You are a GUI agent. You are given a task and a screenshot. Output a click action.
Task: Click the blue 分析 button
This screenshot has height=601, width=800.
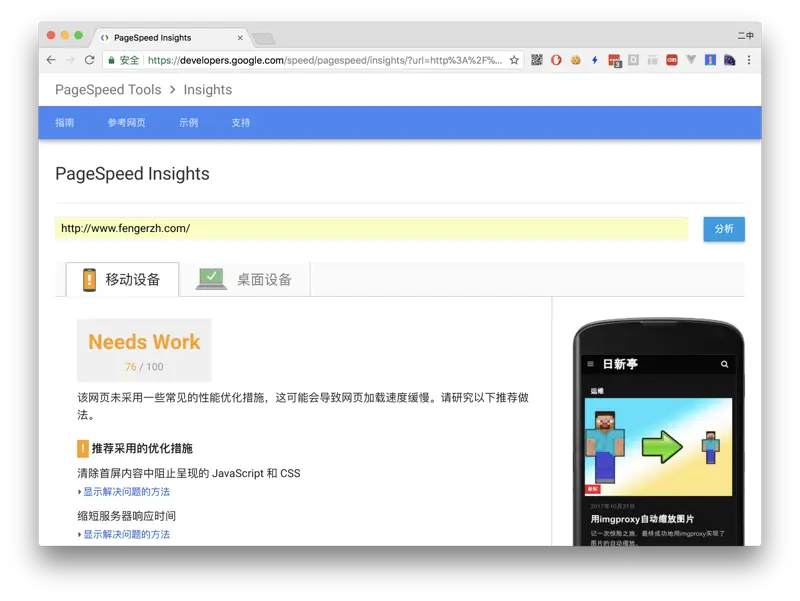tap(724, 229)
